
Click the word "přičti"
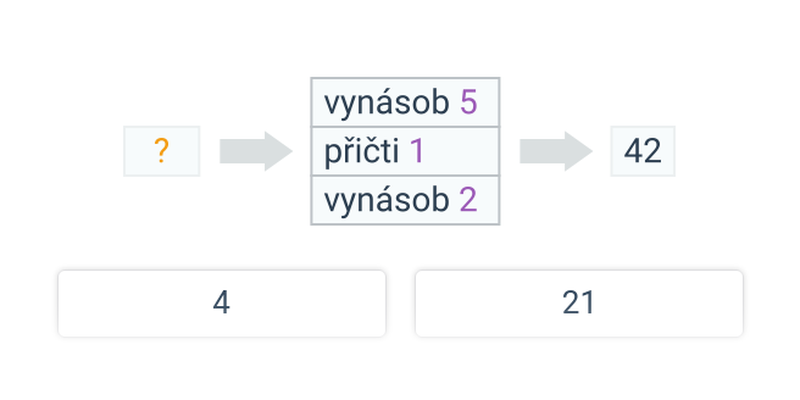coord(361,152)
